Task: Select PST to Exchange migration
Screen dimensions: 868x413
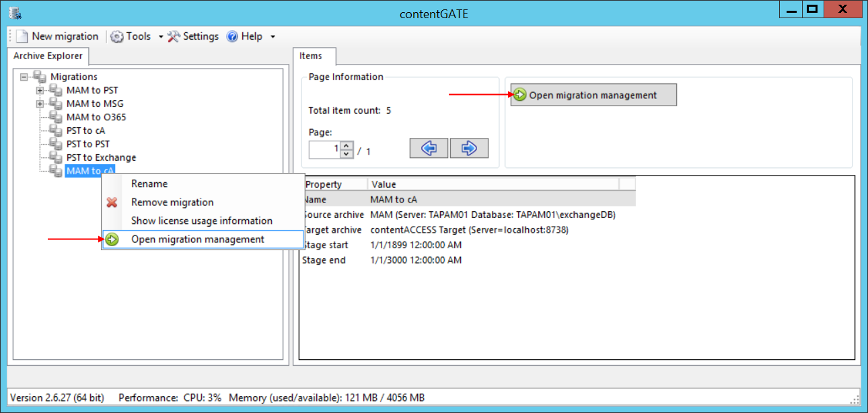Action: (x=101, y=157)
